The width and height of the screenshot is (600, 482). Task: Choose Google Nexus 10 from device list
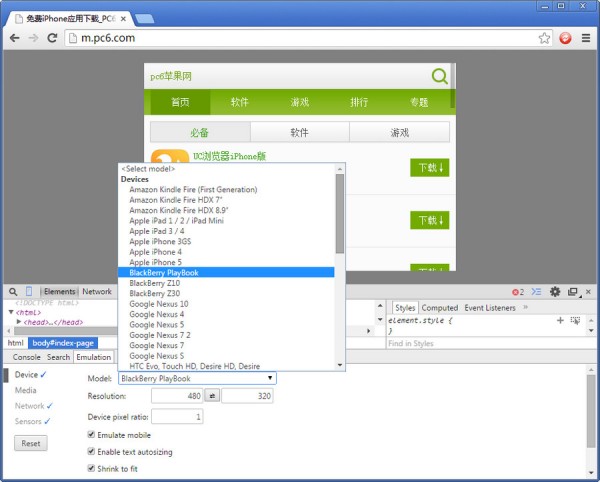point(158,304)
